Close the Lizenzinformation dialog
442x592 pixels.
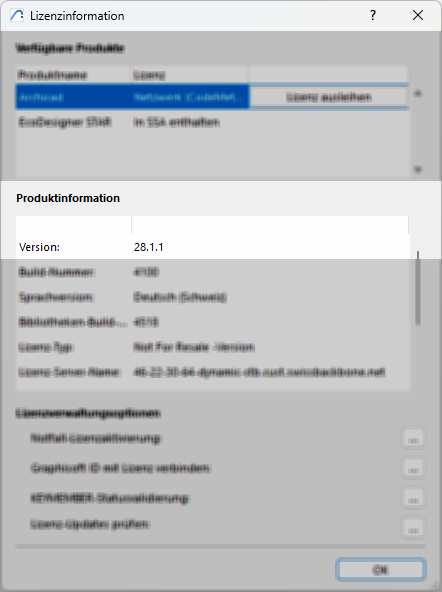tap(418, 15)
